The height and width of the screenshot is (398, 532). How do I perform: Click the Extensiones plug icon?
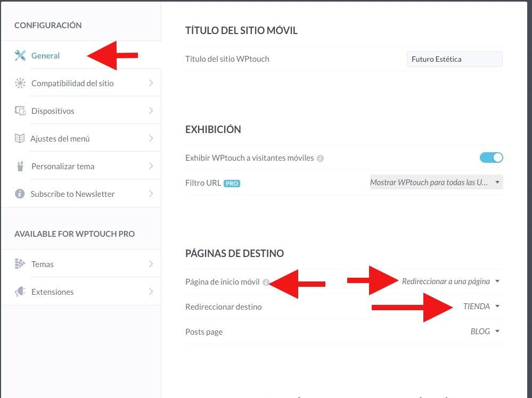20,292
